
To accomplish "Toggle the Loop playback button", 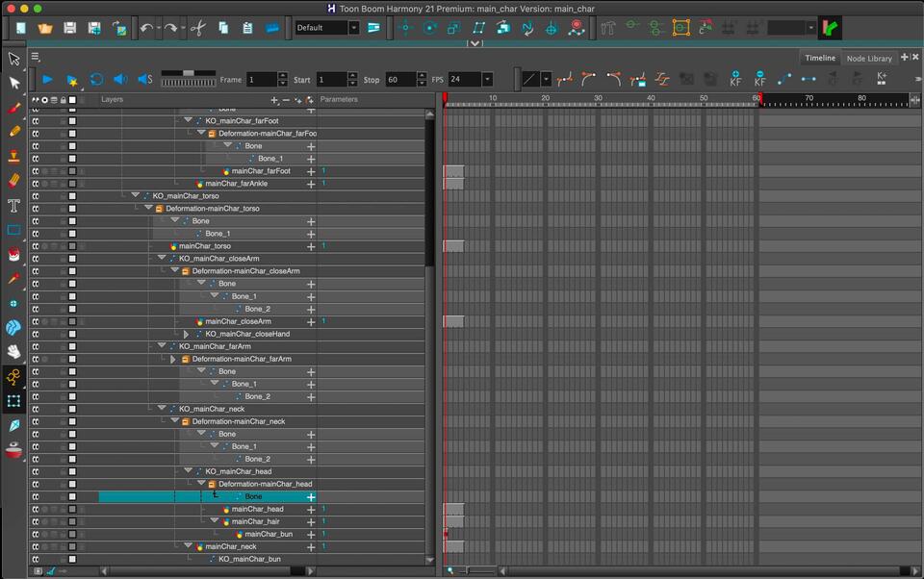I will (96, 80).
